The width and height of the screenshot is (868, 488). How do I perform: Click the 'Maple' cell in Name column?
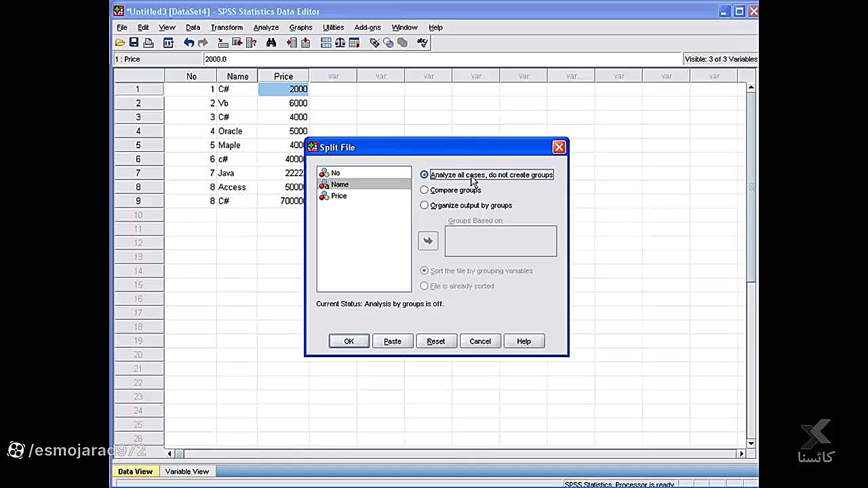[237, 145]
